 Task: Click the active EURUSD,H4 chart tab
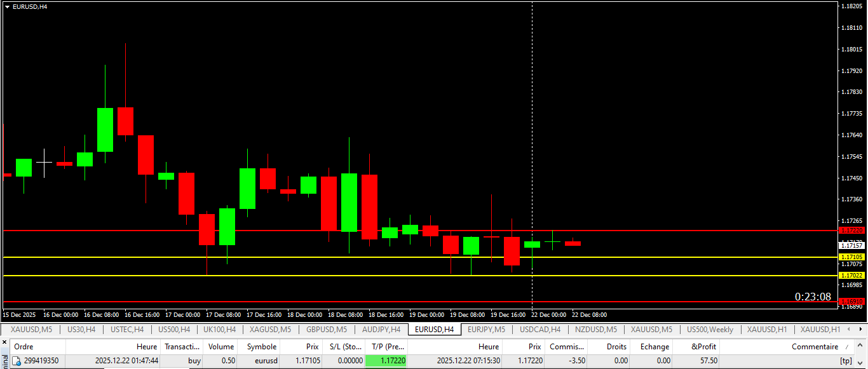[x=434, y=330]
